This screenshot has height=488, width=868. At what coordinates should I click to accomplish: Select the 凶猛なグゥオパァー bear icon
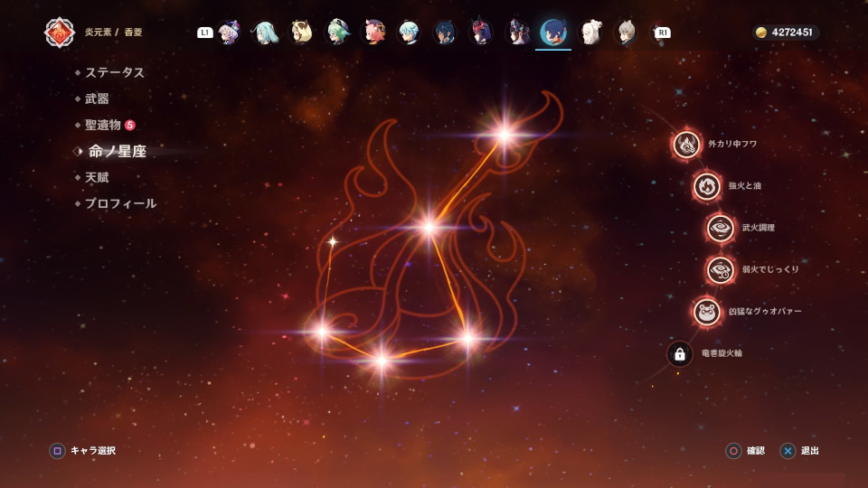coord(707,312)
